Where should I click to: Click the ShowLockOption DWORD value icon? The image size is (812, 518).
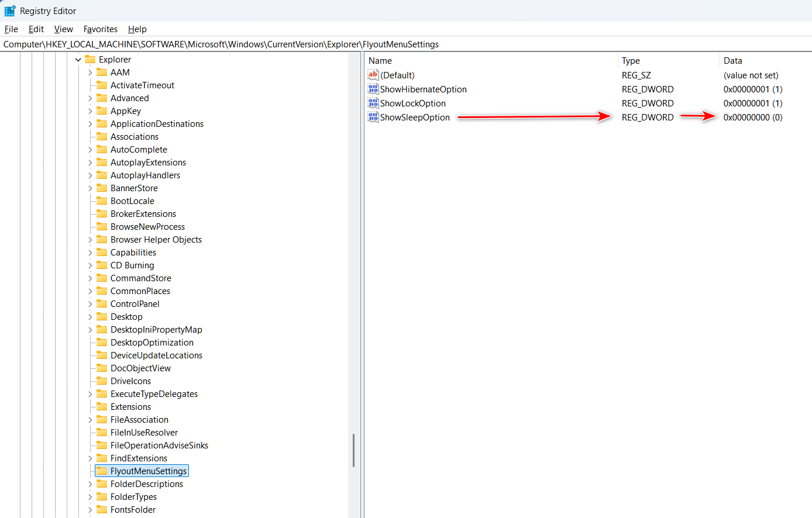[373, 103]
